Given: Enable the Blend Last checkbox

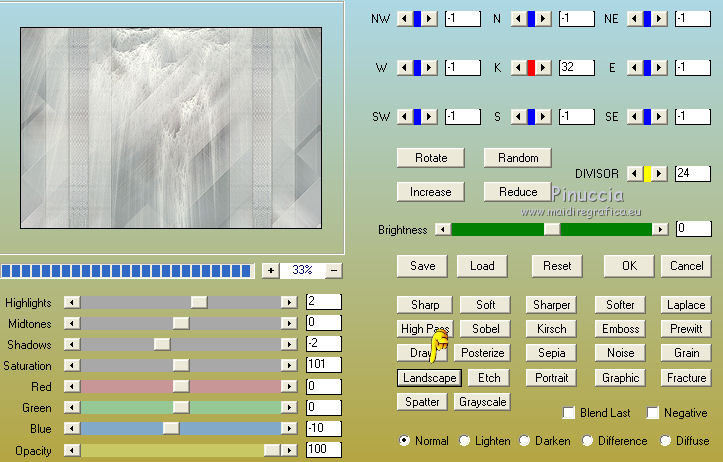Looking at the screenshot, I should pyautogui.click(x=569, y=413).
